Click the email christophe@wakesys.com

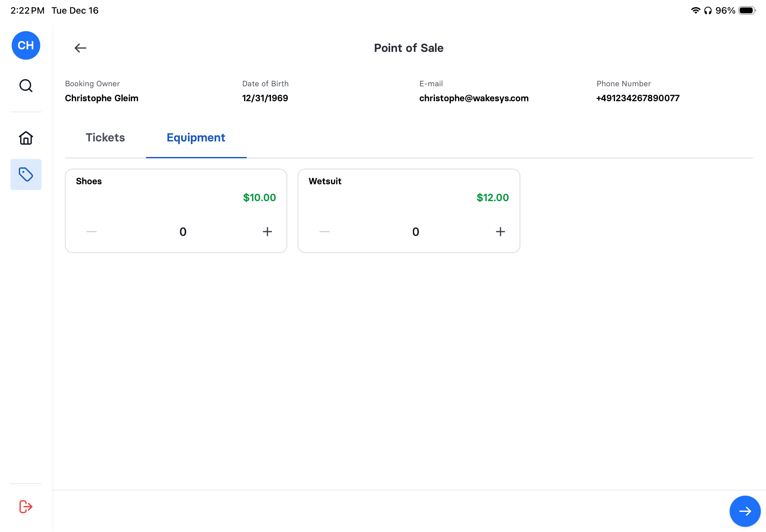[x=474, y=98]
